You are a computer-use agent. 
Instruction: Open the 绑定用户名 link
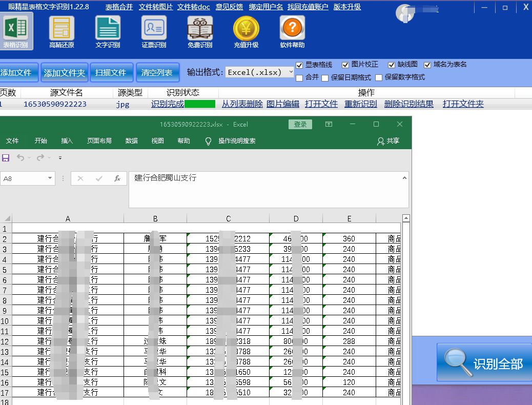tap(266, 7)
